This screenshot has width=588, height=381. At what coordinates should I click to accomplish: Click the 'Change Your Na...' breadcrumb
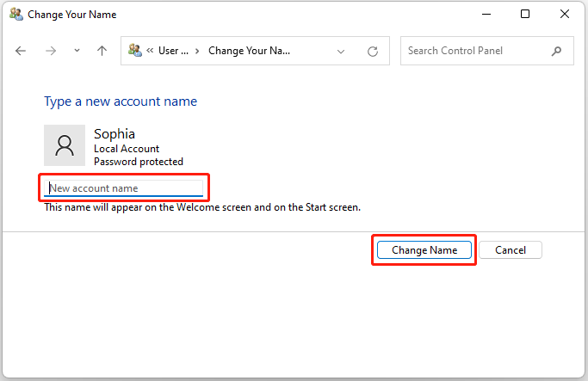click(249, 51)
